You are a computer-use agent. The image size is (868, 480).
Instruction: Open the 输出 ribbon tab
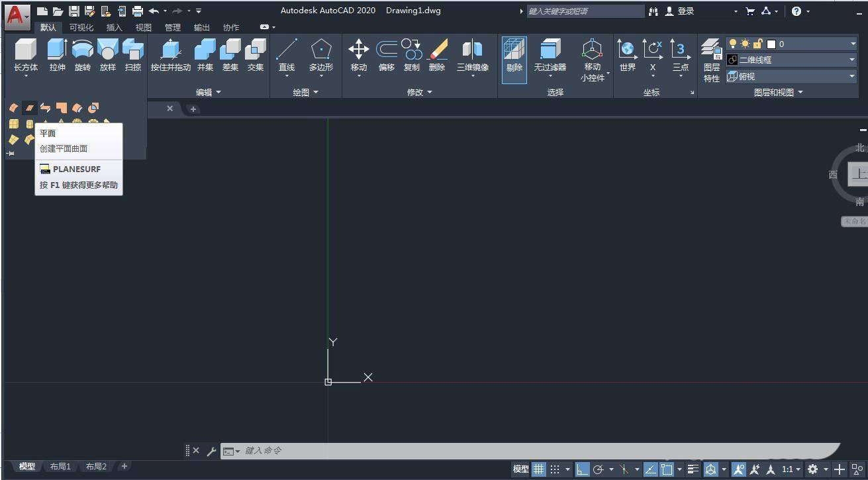point(202,27)
